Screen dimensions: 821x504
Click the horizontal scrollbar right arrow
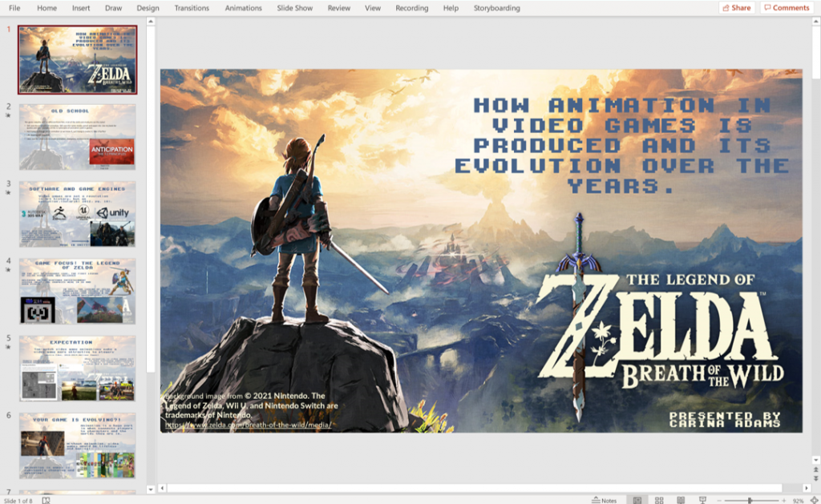806,488
